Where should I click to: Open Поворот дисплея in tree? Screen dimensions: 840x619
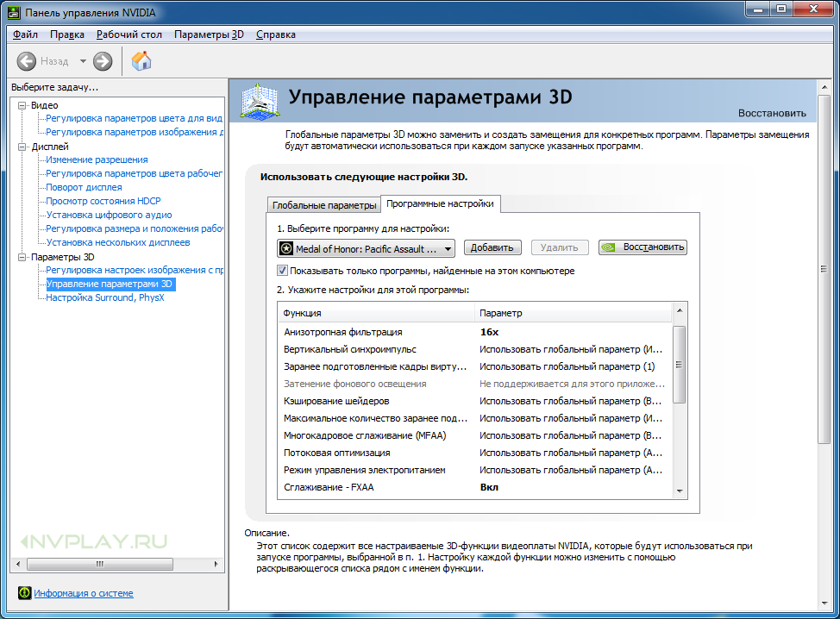point(85,187)
